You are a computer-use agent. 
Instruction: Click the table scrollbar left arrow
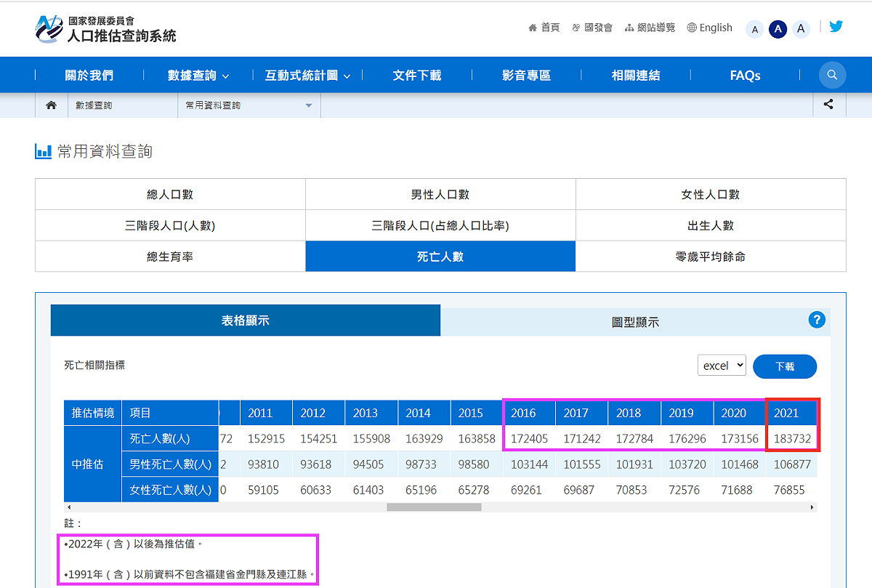68,507
